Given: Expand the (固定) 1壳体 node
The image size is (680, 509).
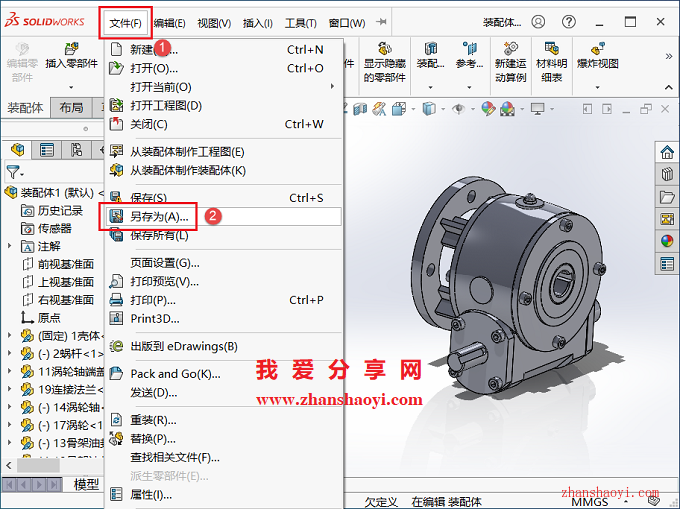Looking at the screenshot, I should click(10, 335).
